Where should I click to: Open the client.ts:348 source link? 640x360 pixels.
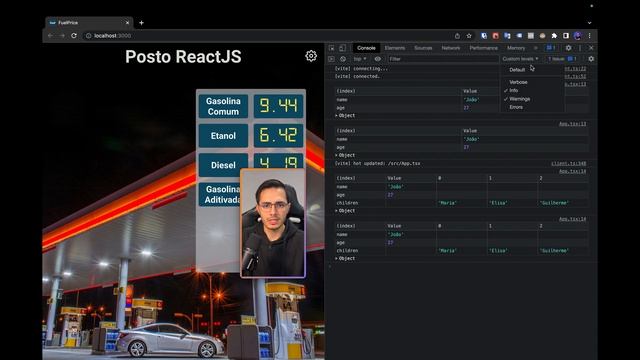pyautogui.click(x=569, y=163)
